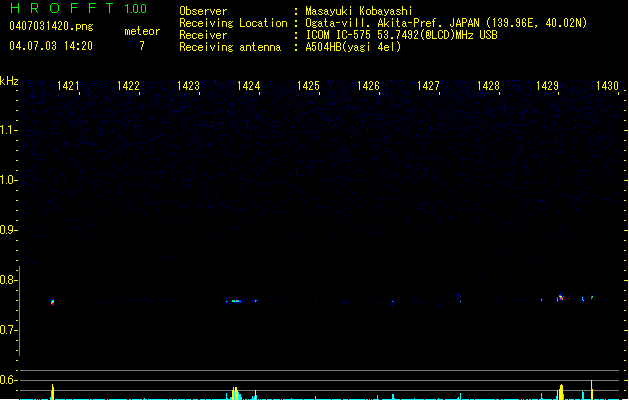Click the 1422 time axis label
This screenshot has width=629, height=400.
[128, 86]
